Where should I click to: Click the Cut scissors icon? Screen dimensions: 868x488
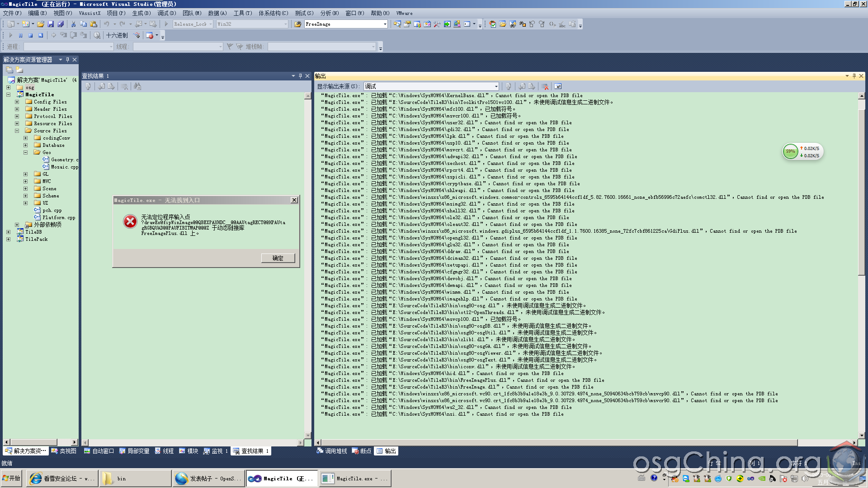[73, 24]
